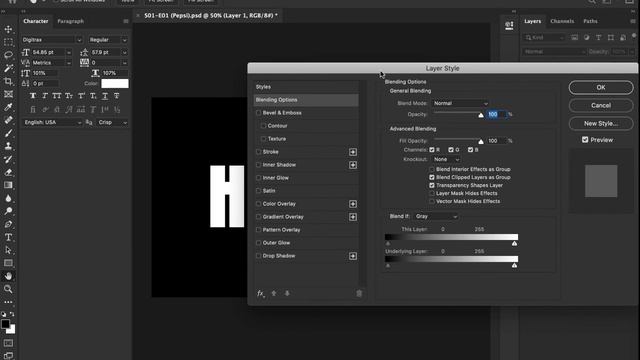
Task: Select the History Brush tool
Action: (8, 159)
